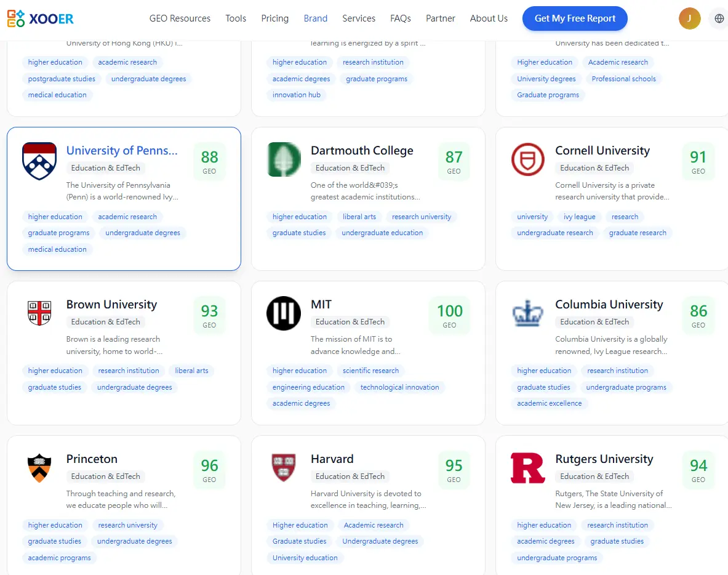The width and height of the screenshot is (728, 575).
Task: Click the 'scientific research' tag on MIT
Action: (x=370, y=371)
